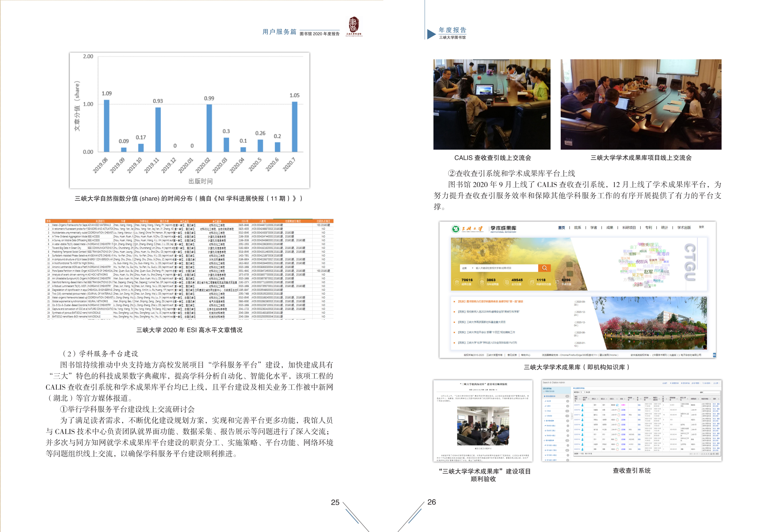Click the CALIS 查收查引线上交流会 photo
Screen dimensions: 766x532
[492, 104]
